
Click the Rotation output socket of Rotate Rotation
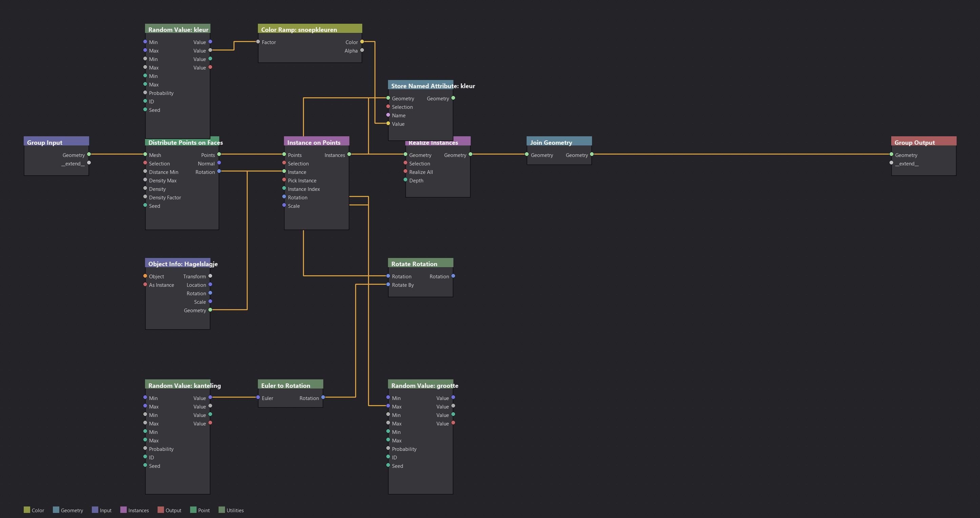[453, 276]
